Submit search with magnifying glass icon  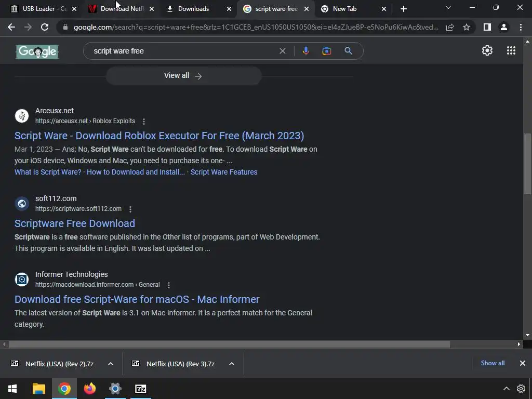(x=348, y=51)
